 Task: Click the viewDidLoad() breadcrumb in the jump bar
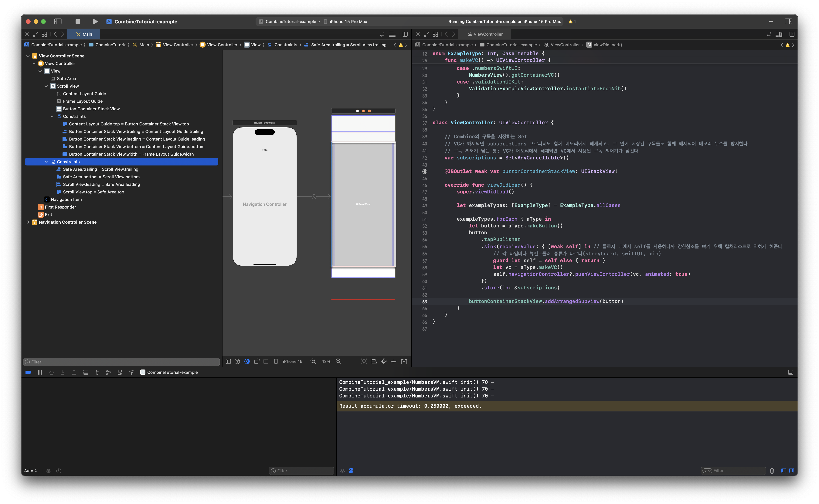tap(604, 45)
